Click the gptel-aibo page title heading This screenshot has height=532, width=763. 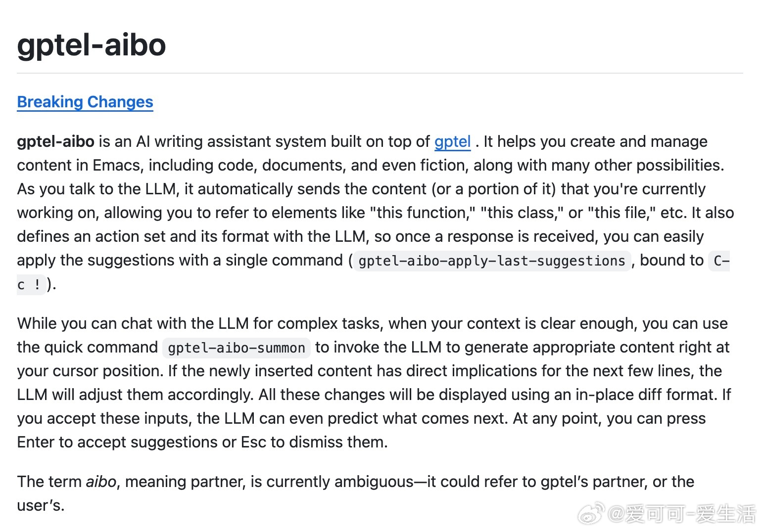coord(92,45)
